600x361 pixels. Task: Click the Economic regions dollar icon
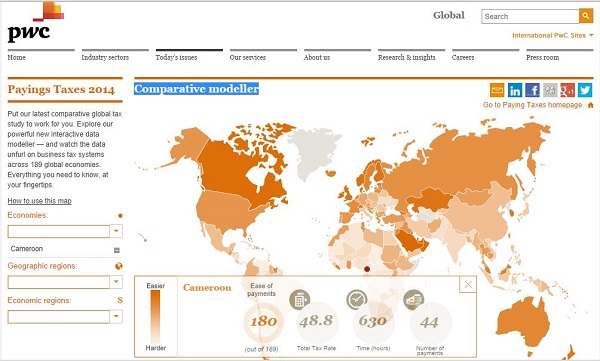[120, 301]
